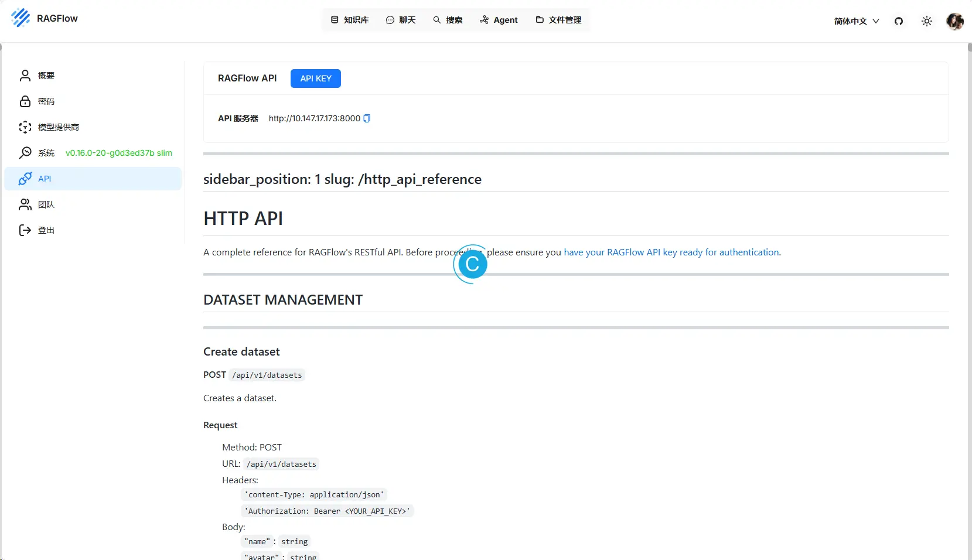Click the 'Authorization: Bearer <YOUR_API_KEY>' code
This screenshot has height=560, width=972.
327,511
